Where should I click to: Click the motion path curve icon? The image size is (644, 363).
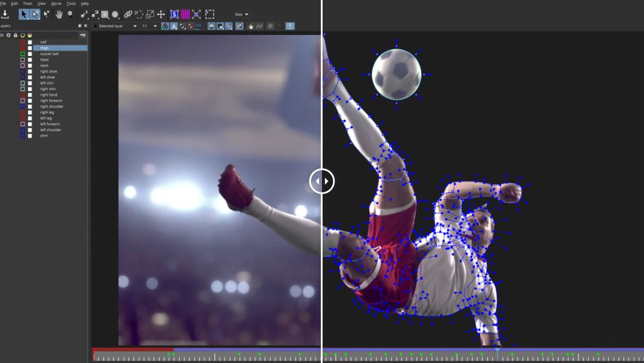(260, 26)
